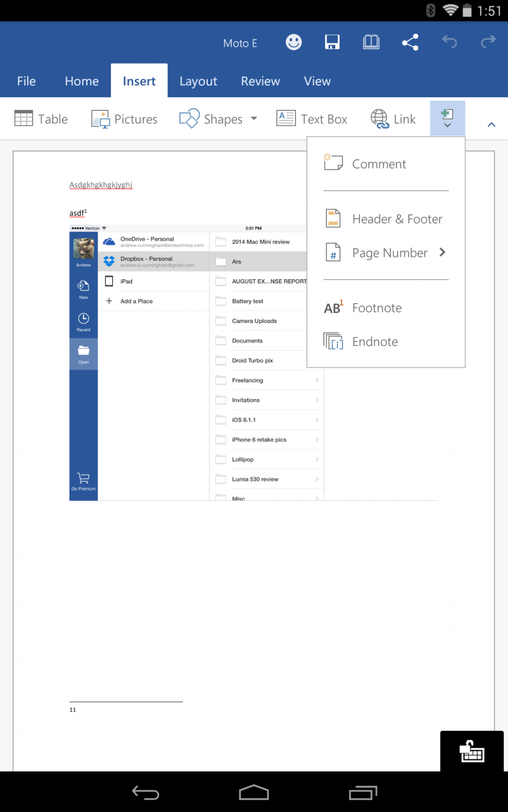Redo the last action

pyautogui.click(x=488, y=42)
